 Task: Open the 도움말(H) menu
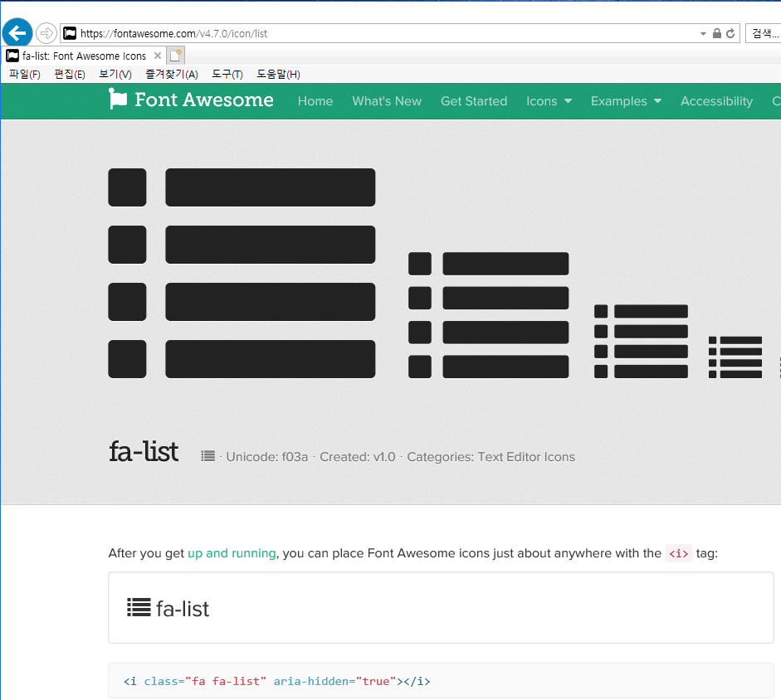tap(278, 74)
